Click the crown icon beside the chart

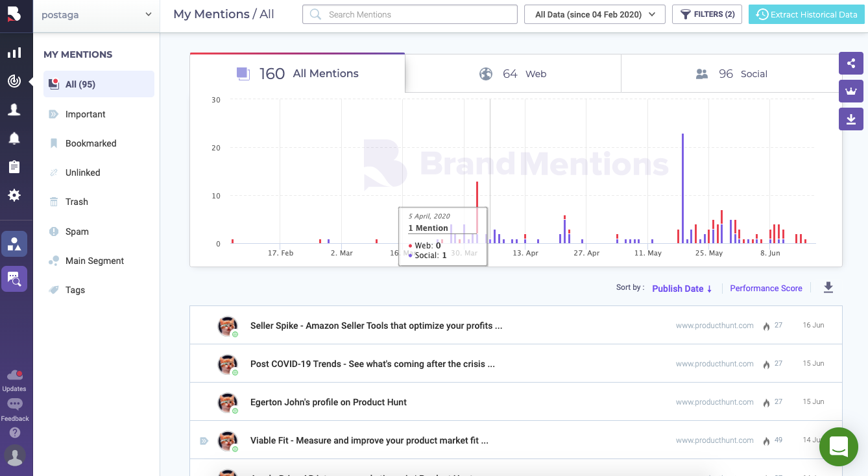850,91
